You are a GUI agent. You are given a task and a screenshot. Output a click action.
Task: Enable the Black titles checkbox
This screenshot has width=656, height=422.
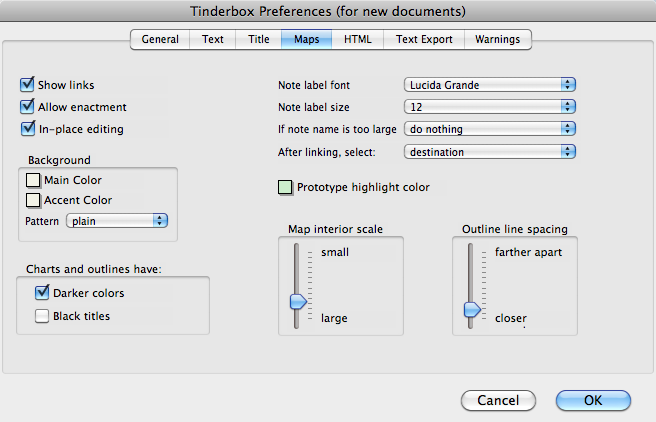point(42,316)
